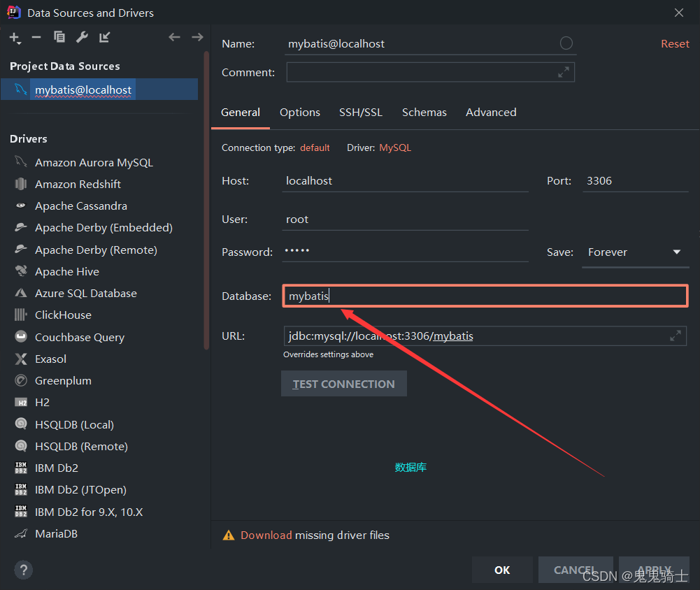Open the Connection type default selector
This screenshot has width=700, height=590.
[x=315, y=147]
